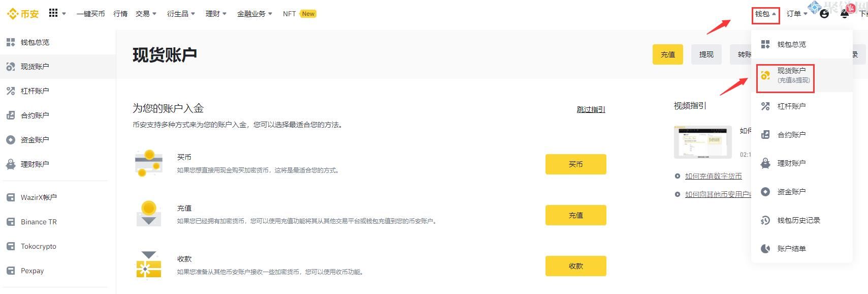
Task: Click 现货账户 icon in dropdown menu
Action: [x=765, y=76]
